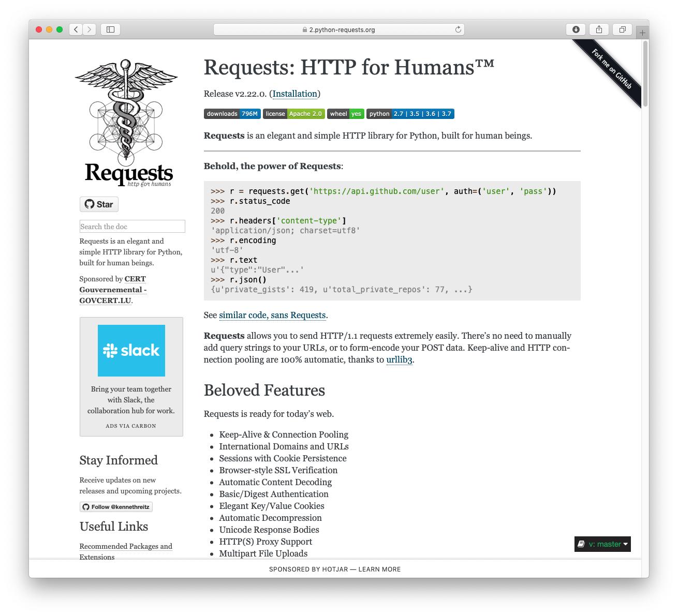Click Multipart File Uploads list item
The height and width of the screenshot is (616, 678).
click(263, 553)
